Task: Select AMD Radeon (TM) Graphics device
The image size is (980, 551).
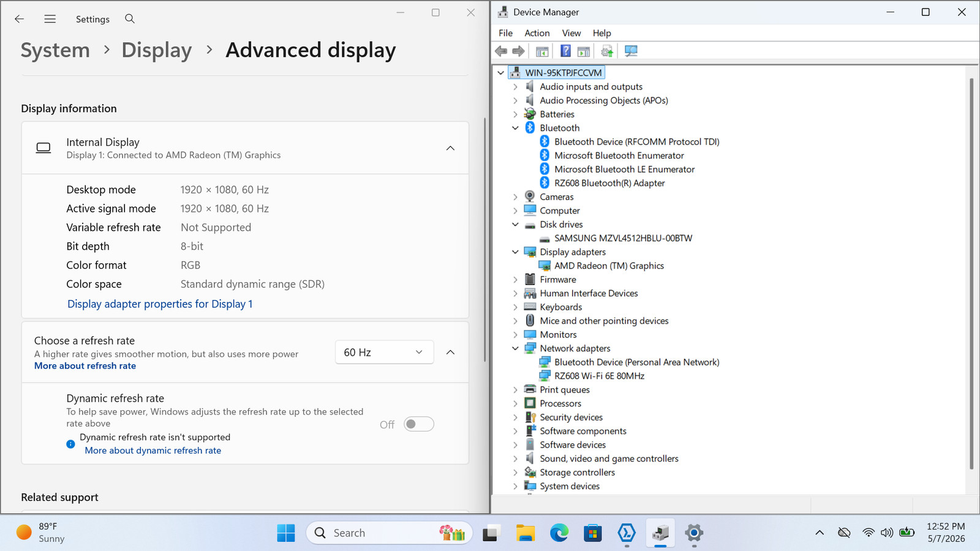Action: [x=609, y=266]
